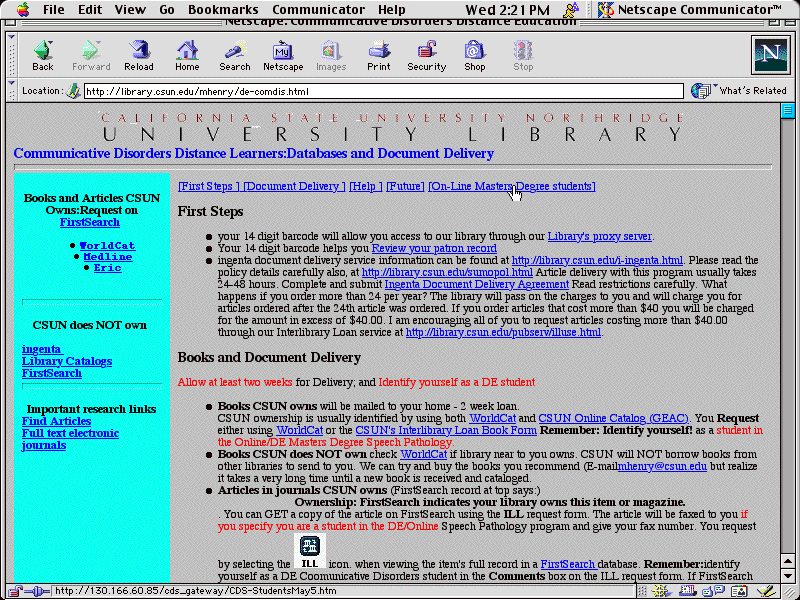Click the Location URL field

384,91
